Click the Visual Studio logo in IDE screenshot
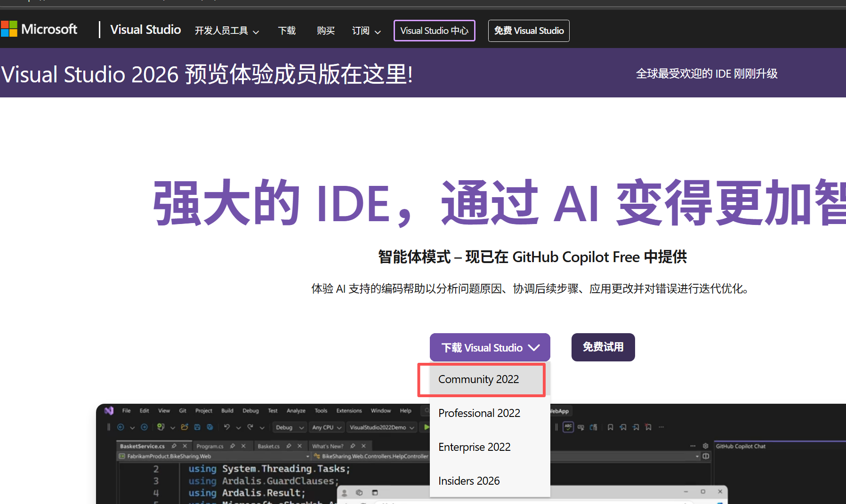This screenshot has height=504, width=846. (109, 411)
